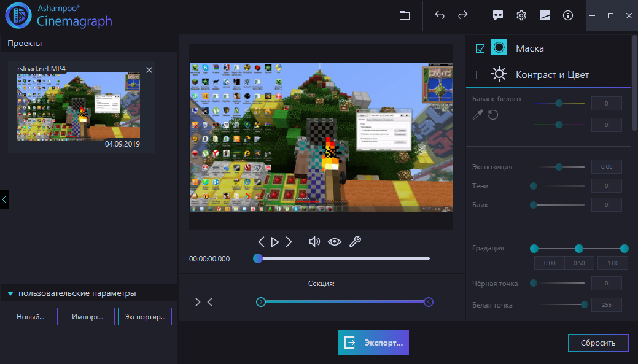Click the 00:00:00.000 timecode

pos(209,259)
